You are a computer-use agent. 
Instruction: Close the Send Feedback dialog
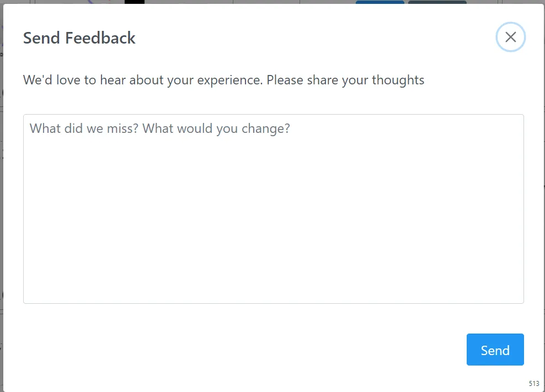point(510,37)
